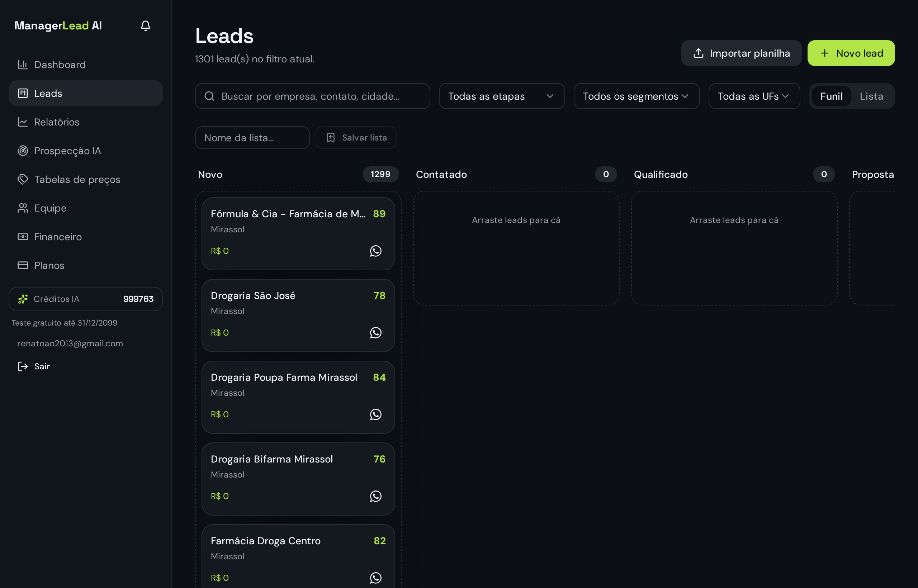Click the Contatado column header
The width and height of the screenshot is (918, 588).
pos(441,174)
